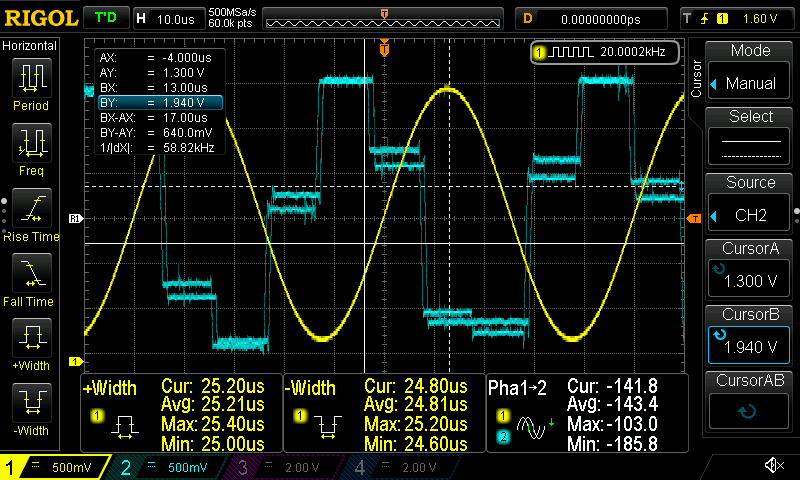800x480 pixels.
Task: Select the -Width measurement icon
Action: pyautogui.click(x=31, y=406)
